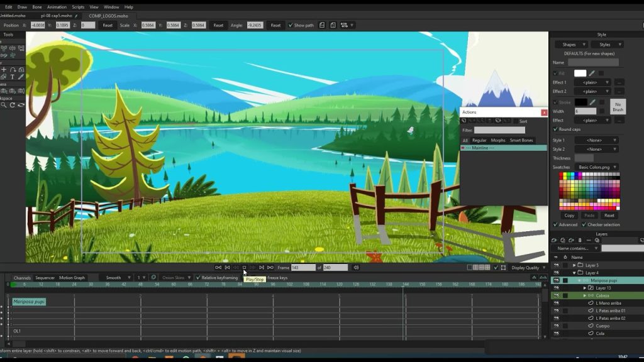This screenshot has height=362, width=644.
Task: Click Reset beside the Position fields
Action: pyautogui.click(x=108, y=25)
